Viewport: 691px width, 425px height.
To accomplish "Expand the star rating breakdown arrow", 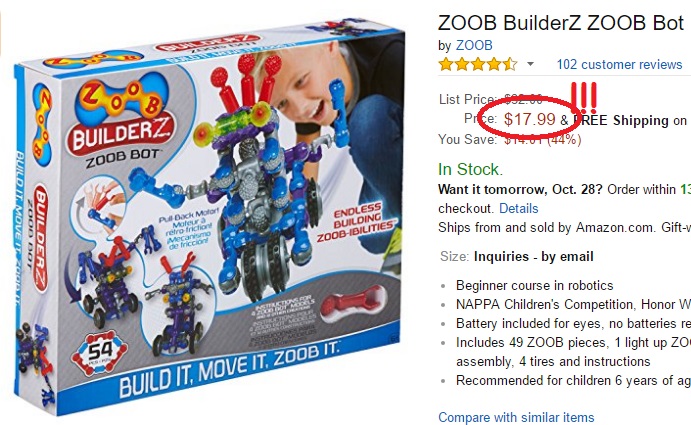I will click(530, 65).
